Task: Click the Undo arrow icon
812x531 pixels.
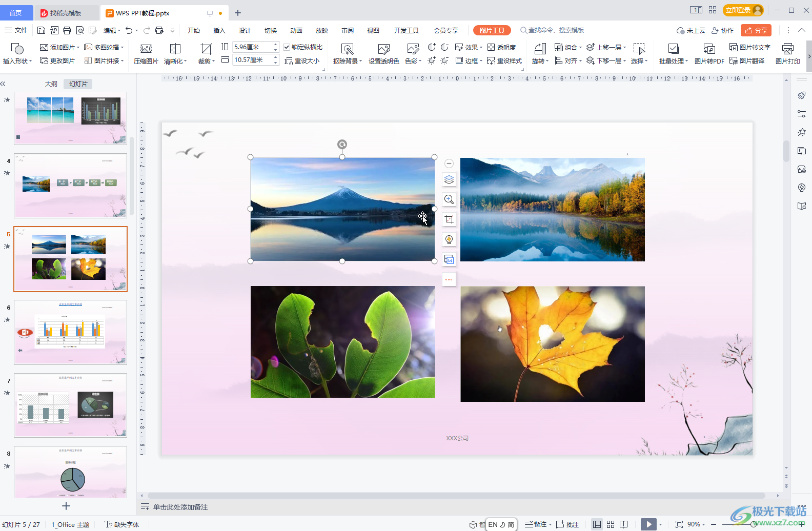Action: tap(129, 30)
